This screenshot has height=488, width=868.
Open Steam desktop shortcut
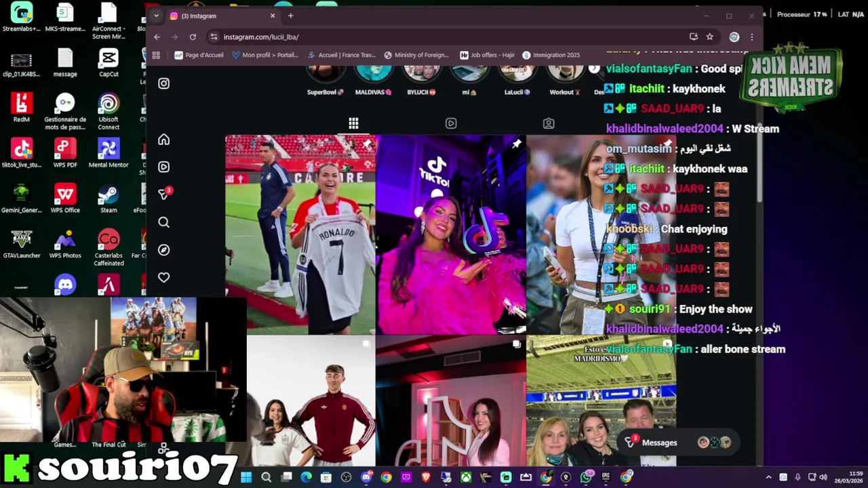[108, 198]
